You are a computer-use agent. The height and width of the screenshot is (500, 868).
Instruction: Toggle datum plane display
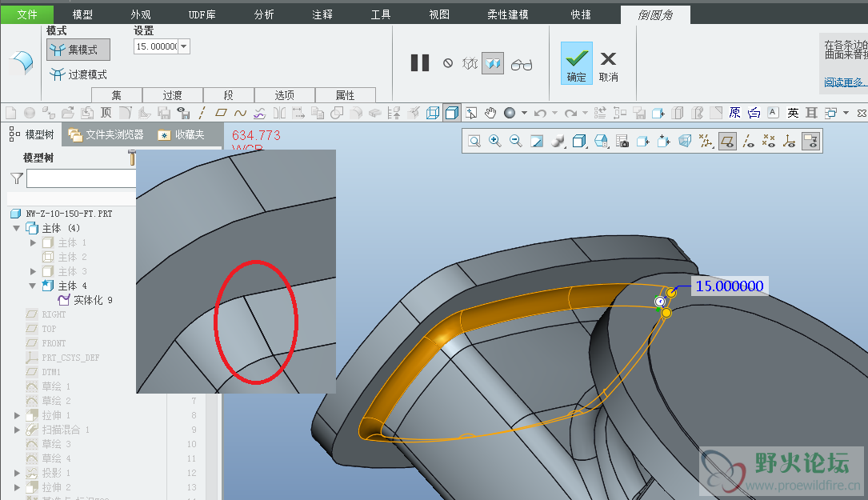pos(727,142)
